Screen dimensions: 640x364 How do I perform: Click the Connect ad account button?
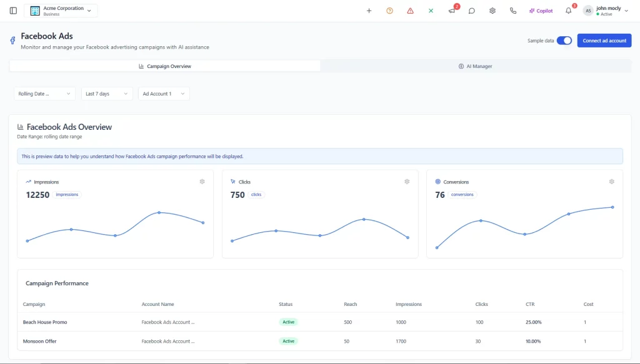click(604, 41)
